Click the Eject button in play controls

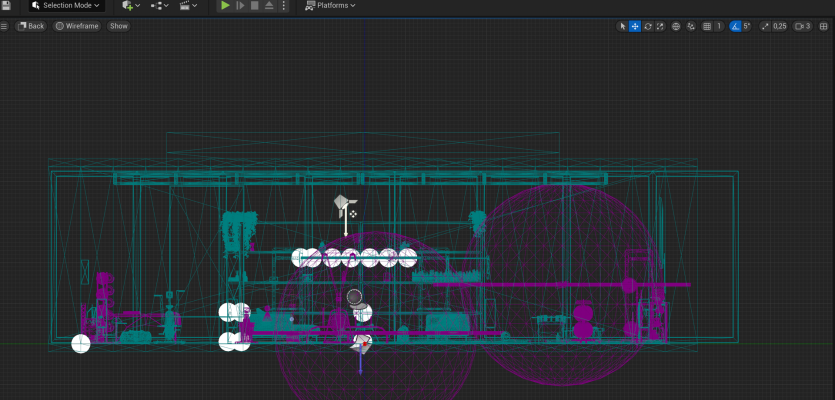click(x=269, y=6)
